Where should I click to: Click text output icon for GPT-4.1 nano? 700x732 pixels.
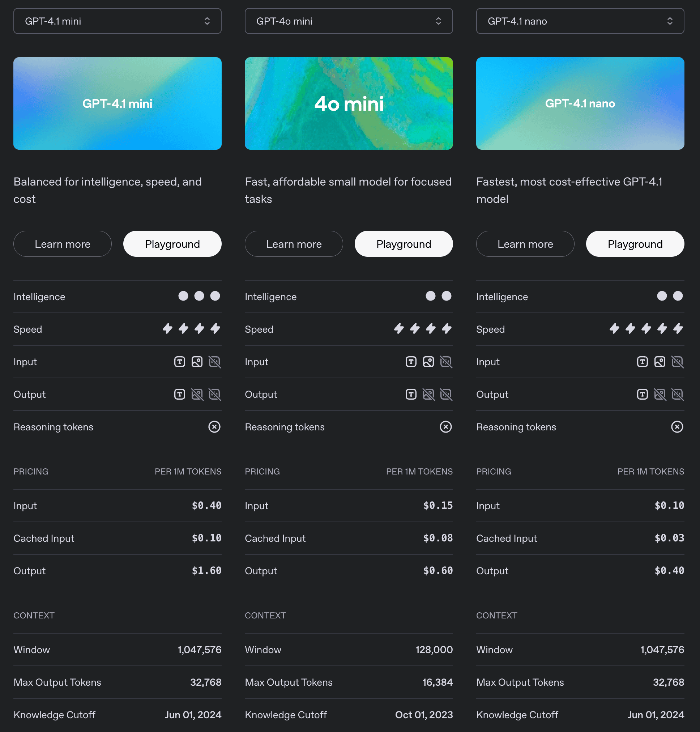[x=642, y=394]
